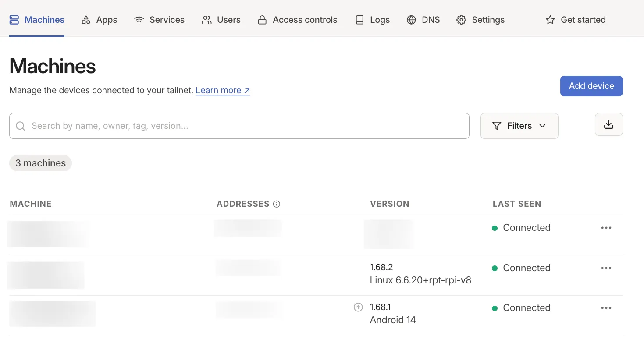Click the DNS globe icon

point(411,19)
